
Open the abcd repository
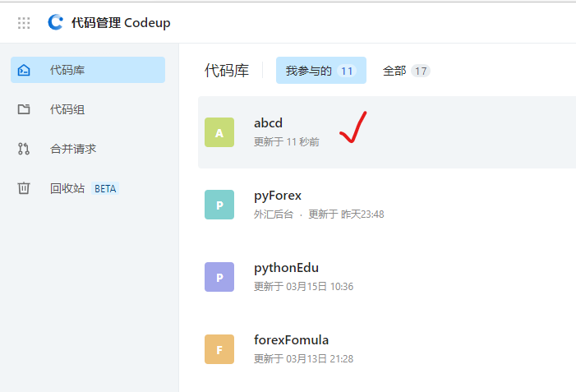(x=268, y=122)
